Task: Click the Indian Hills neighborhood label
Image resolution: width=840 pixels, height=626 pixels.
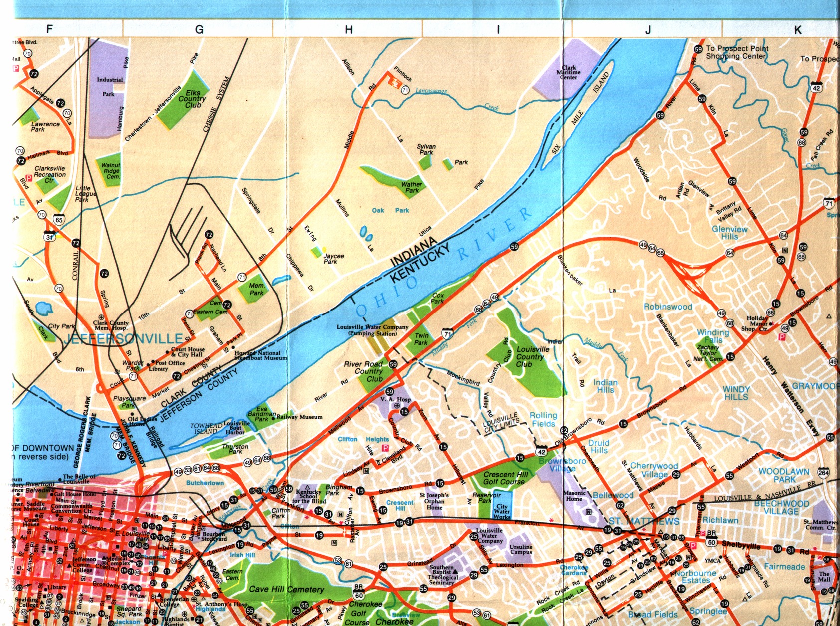Action: coord(605,386)
